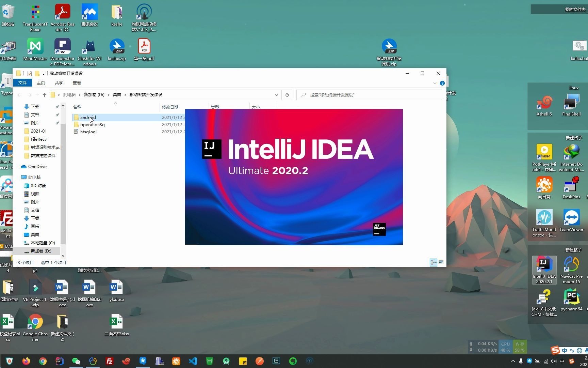Viewport: 588px width, 368px height.
Task: Open 数据挖掘课件 folder in sidebar
Action: 43,156
